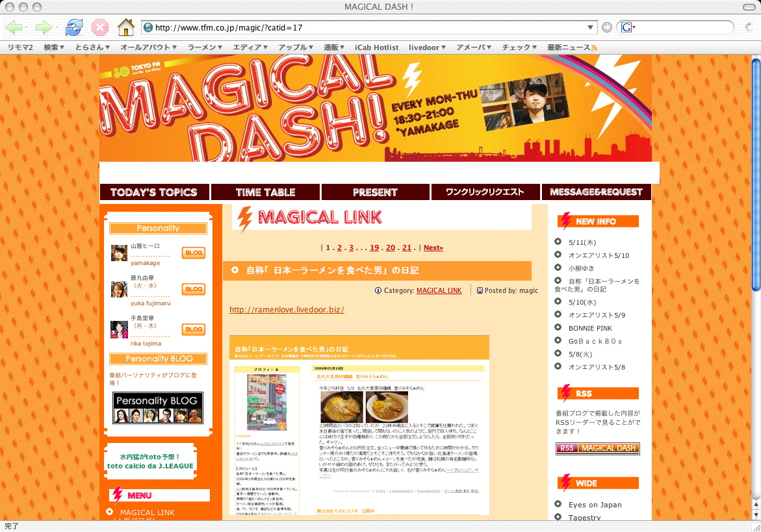Click the MAGICAL DASH header banner
Viewport: 761px width, 532px height.
click(376, 108)
